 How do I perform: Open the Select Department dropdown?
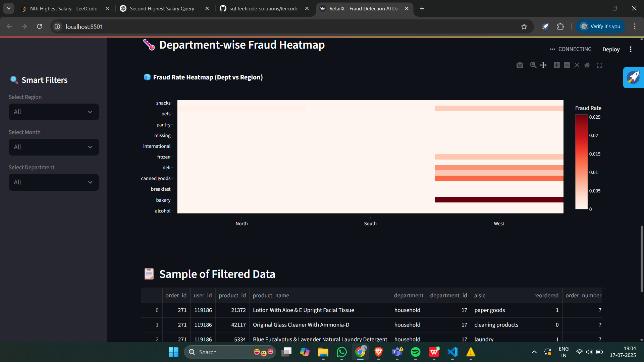[x=54, y=182]
